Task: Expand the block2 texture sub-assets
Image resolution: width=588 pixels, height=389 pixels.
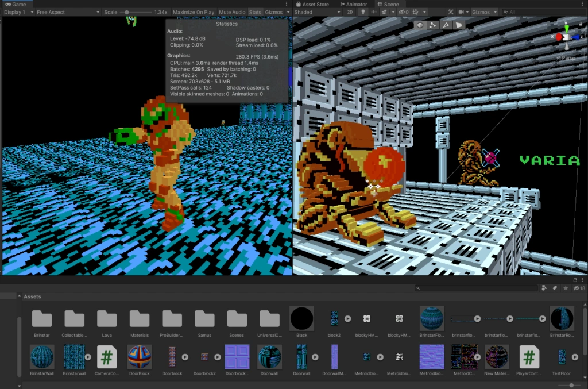Action: coord(347,319)
